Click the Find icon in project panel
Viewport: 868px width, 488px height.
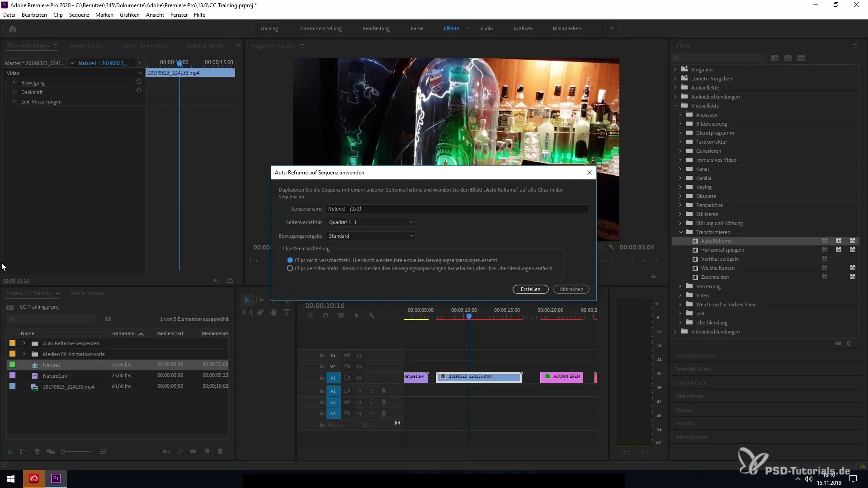pos(180,451)
